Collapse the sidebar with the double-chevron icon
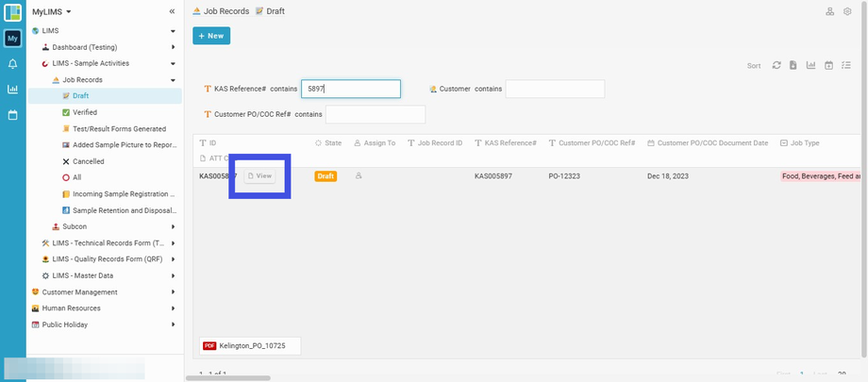The width and height of the screenshot is (868, 382). click(172, 11)
